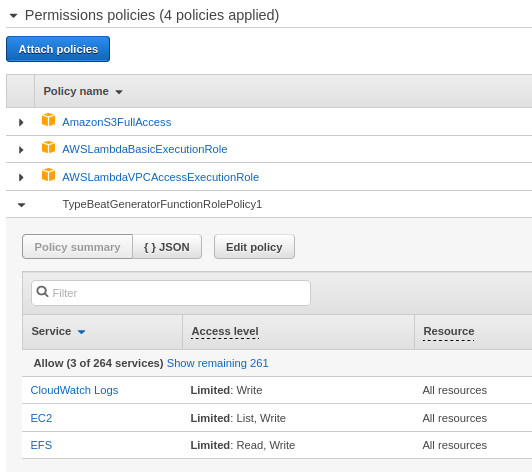Click the AmazonS3FullAccess orange box icon
This screenshot has width=532, height=472.
[x=49, y=120]
